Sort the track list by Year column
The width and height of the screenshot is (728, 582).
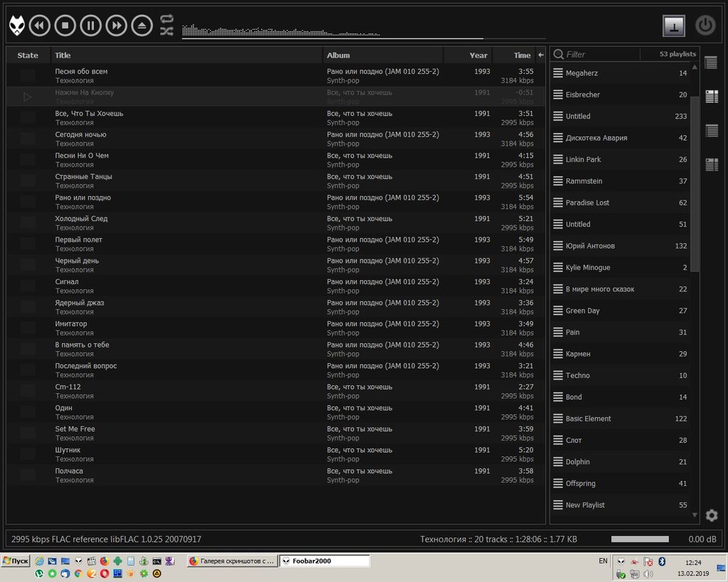[x=478, y=55]
